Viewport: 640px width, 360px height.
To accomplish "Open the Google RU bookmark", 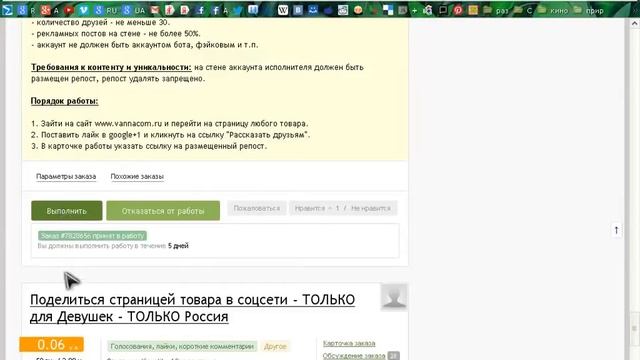I will tap(105, 10).
